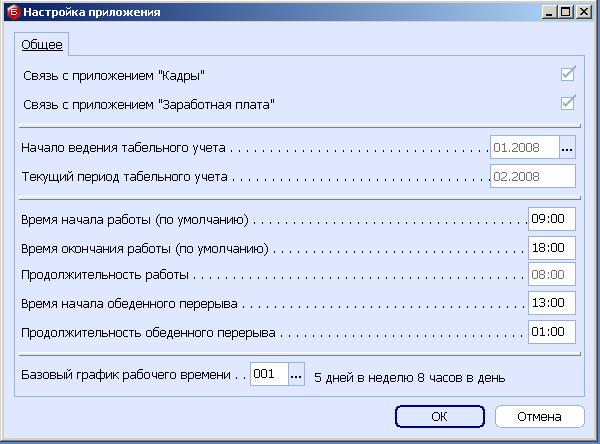Screen dimensions: 600x444
Task: Minimize the Настройка приложения window
Action: 549,12
